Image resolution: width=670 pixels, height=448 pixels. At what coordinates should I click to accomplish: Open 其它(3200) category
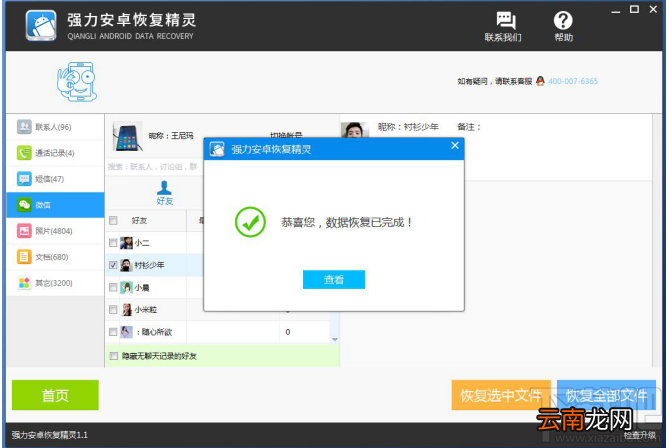click(55, 283)
